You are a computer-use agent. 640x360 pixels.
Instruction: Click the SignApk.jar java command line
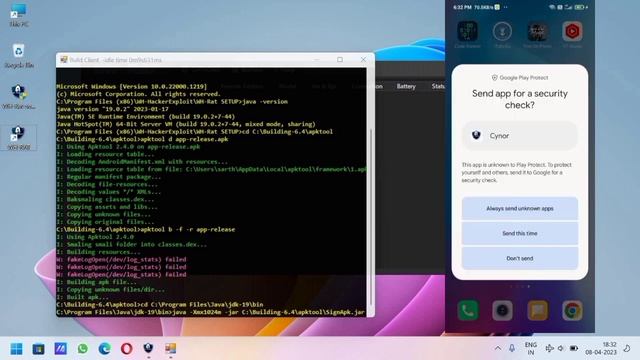pyautogui.click(x=211, y=312)
